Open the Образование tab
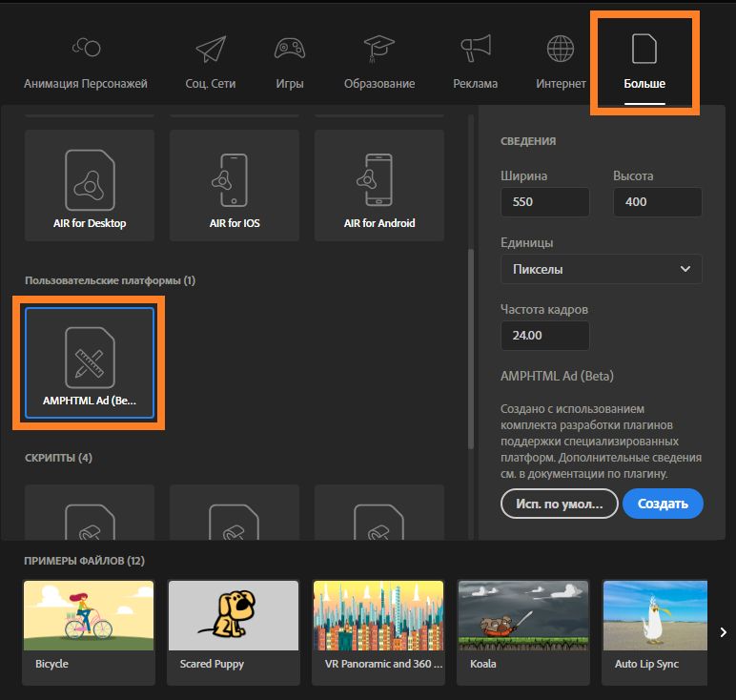Viewport: 736px width, 700px height. coord(379,63)
